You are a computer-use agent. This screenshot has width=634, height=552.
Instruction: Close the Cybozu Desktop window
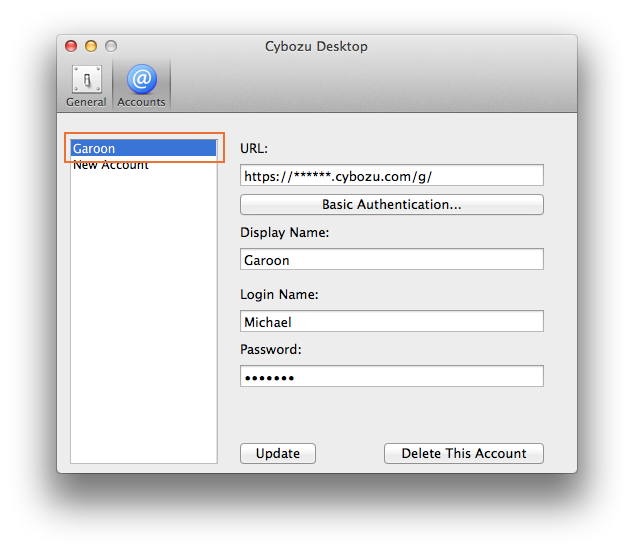71,46
